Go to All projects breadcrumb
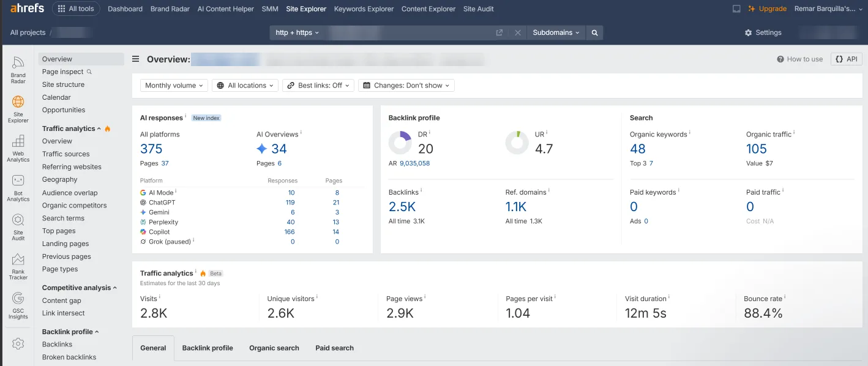This screenshot has height=366, width=868. click(28, 32)
